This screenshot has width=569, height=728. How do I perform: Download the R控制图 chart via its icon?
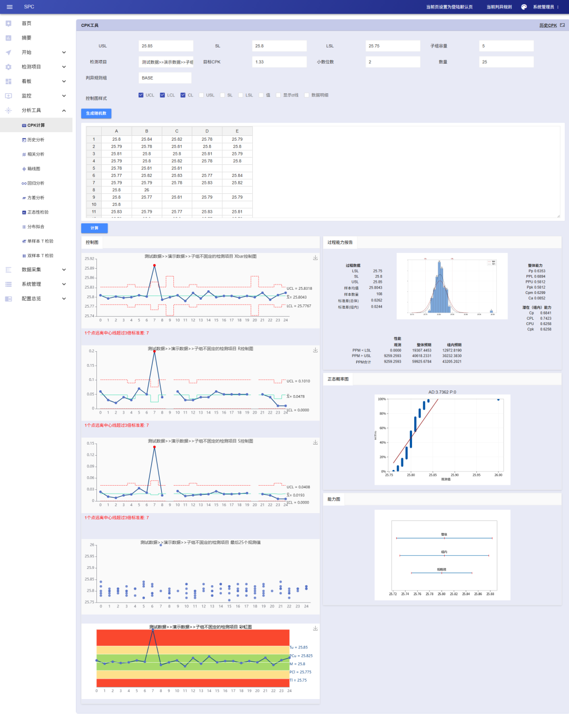(x=315, y=350)
